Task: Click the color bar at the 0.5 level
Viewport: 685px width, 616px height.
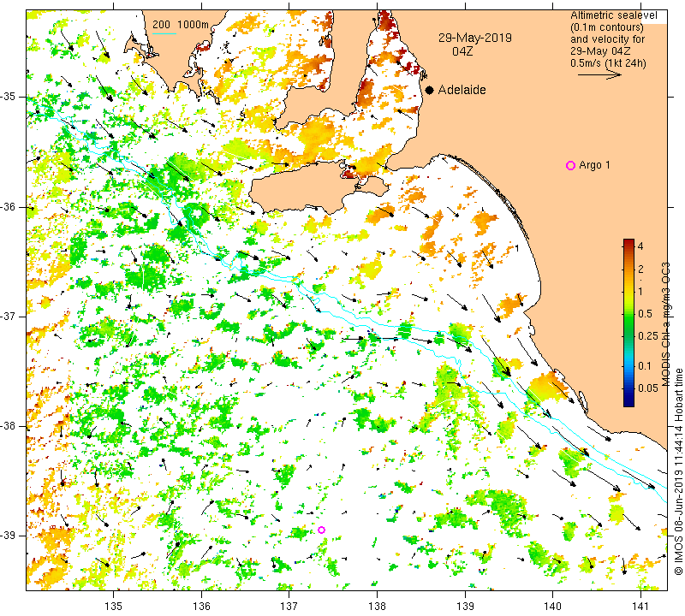Action: pos(628,313)
